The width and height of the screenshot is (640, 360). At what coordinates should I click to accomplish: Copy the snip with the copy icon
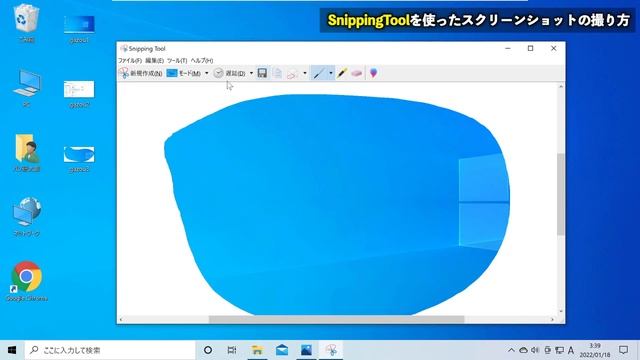pyautogui.click(x=277, y=73)
